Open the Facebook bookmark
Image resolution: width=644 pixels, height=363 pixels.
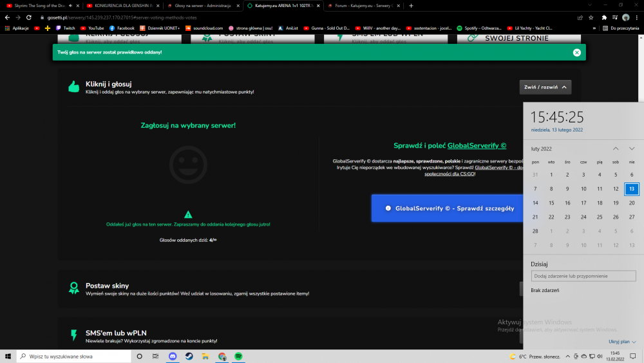(x=122, y=28)
